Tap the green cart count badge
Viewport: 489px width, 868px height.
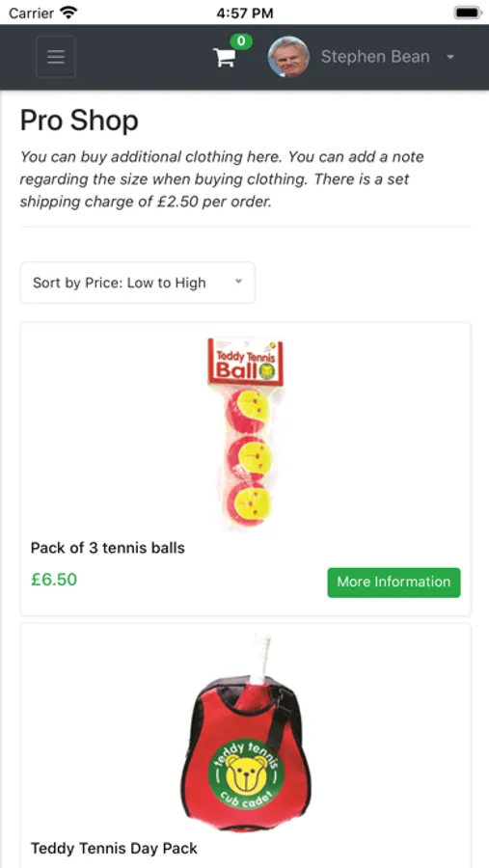pyautogui.click(x=241, y=41)
